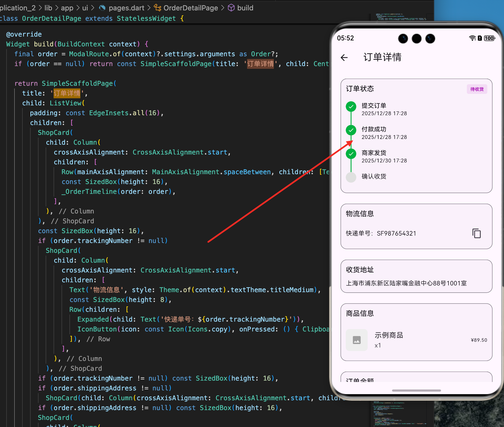
Task: Copy the tracking number with the copy icon
Action: click(476, 233)
